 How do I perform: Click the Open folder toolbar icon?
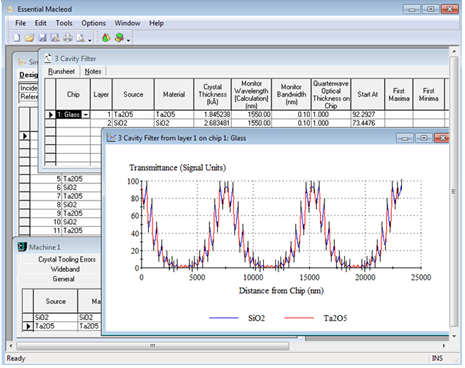click(x=29, y=38)
